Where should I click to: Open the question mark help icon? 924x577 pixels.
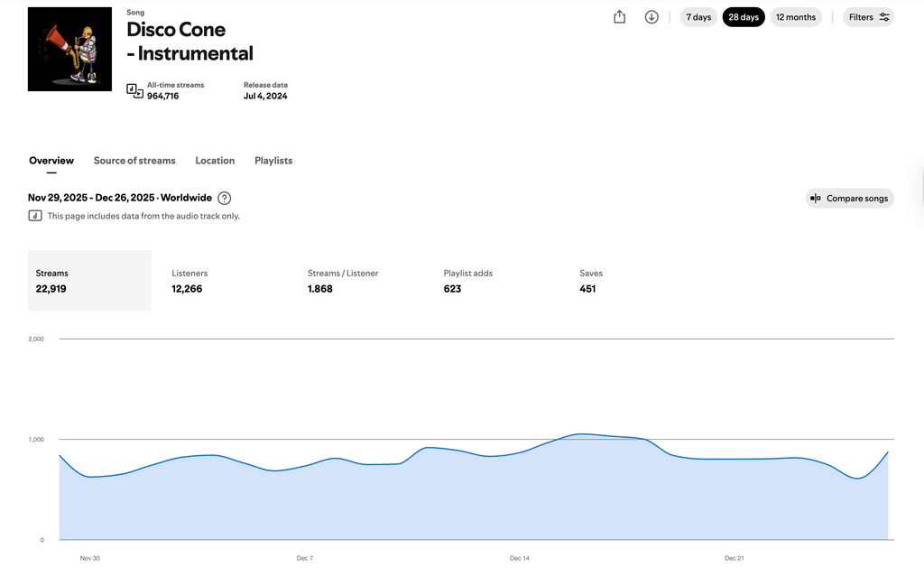coord(225,198)
